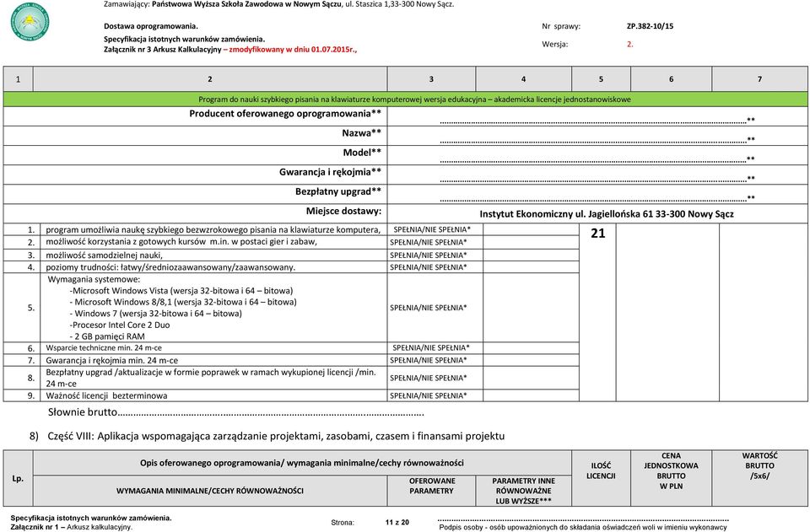Click the dotted line next to 'Model**'

593,160
